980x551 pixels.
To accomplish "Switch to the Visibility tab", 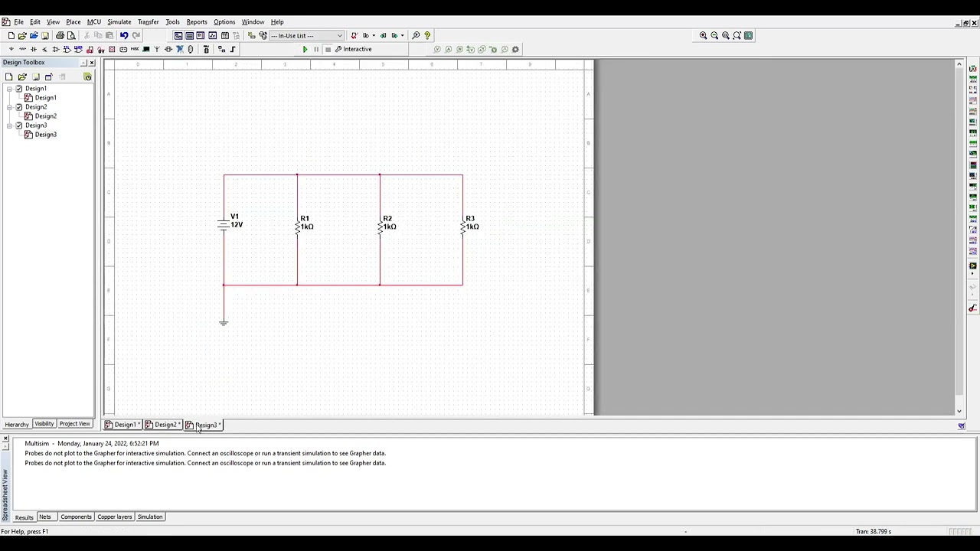I will click(44, 424).
